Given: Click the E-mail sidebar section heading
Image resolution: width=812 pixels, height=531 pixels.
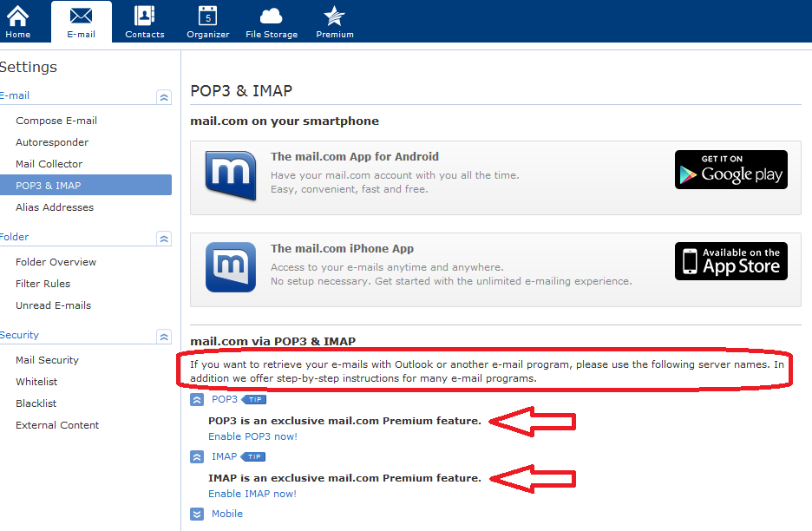Looking at the screenshot, I should [x=15, y=95].
